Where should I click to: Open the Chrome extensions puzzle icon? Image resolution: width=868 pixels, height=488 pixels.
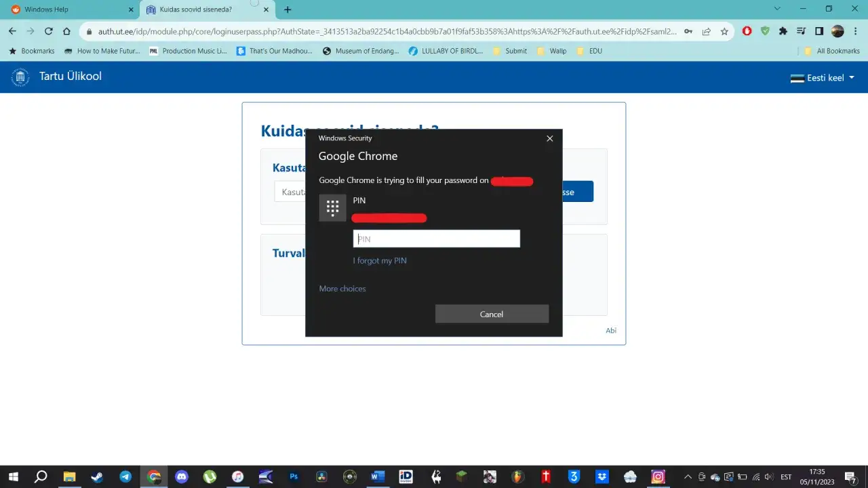pos(783,31)
